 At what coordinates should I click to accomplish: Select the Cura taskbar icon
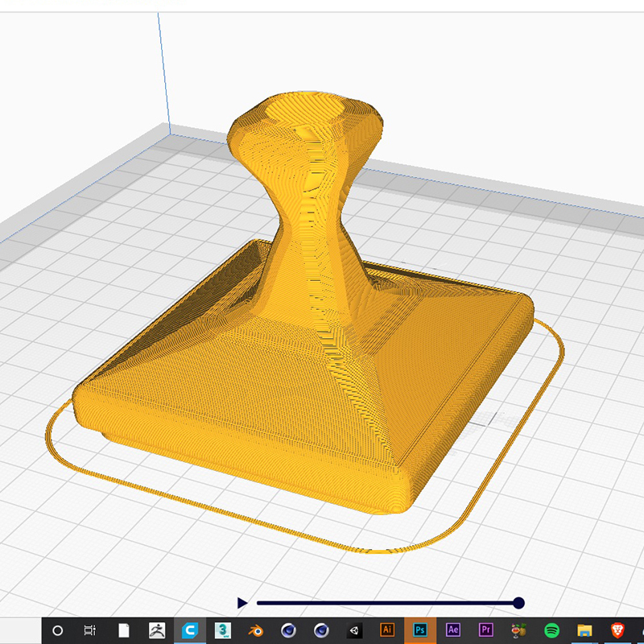tap(190, 630)
